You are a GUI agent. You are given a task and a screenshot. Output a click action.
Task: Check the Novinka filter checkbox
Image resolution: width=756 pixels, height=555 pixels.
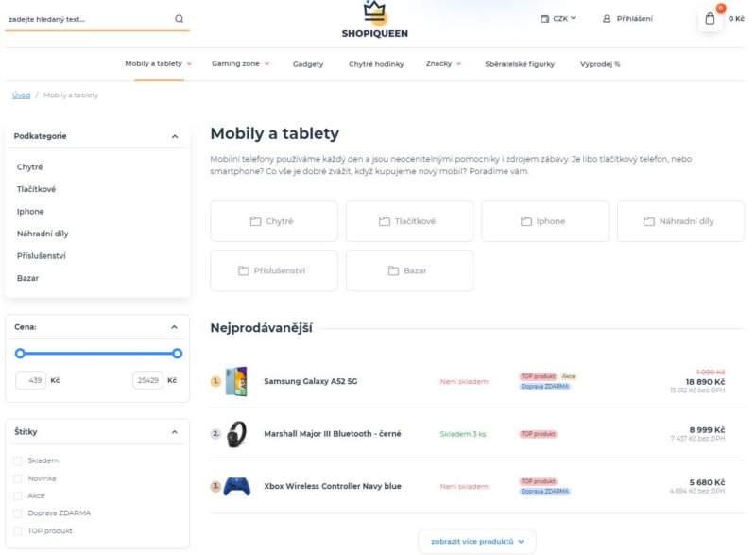click(x=18, y=478)
